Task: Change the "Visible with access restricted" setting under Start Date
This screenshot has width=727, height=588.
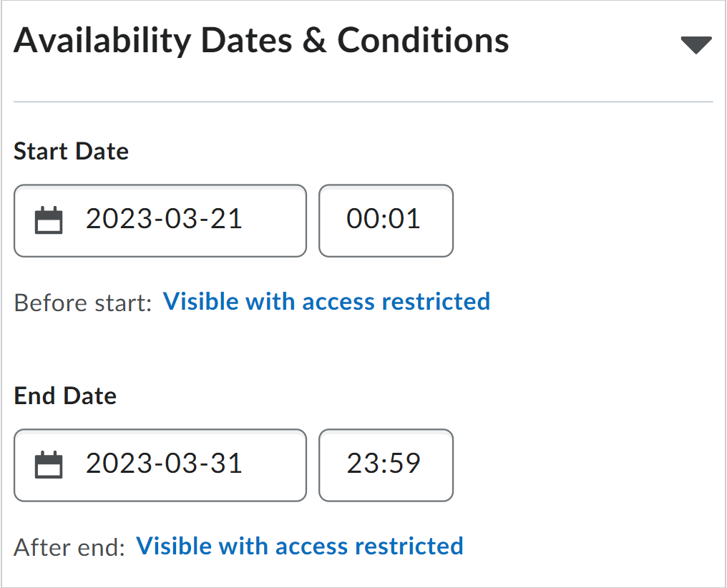Action: (x=326, y=301)
